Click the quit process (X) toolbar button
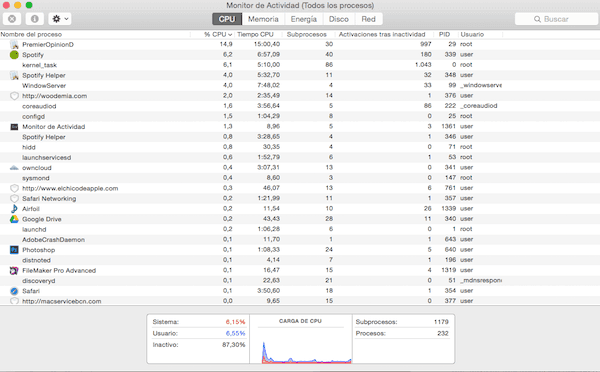Image resolution: width=600 pixels, height=372 pixels. [12, 19]
